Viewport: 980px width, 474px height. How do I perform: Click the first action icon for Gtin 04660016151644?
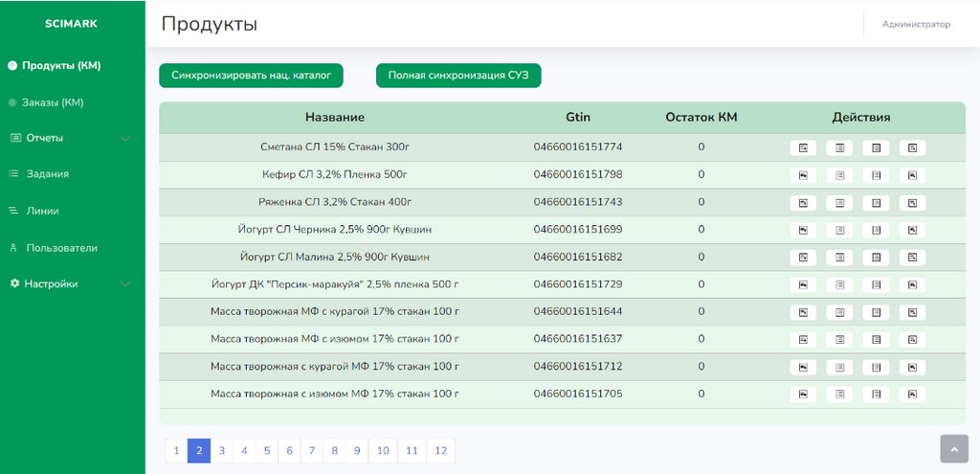pyautogui.click(x=803, y=312)
